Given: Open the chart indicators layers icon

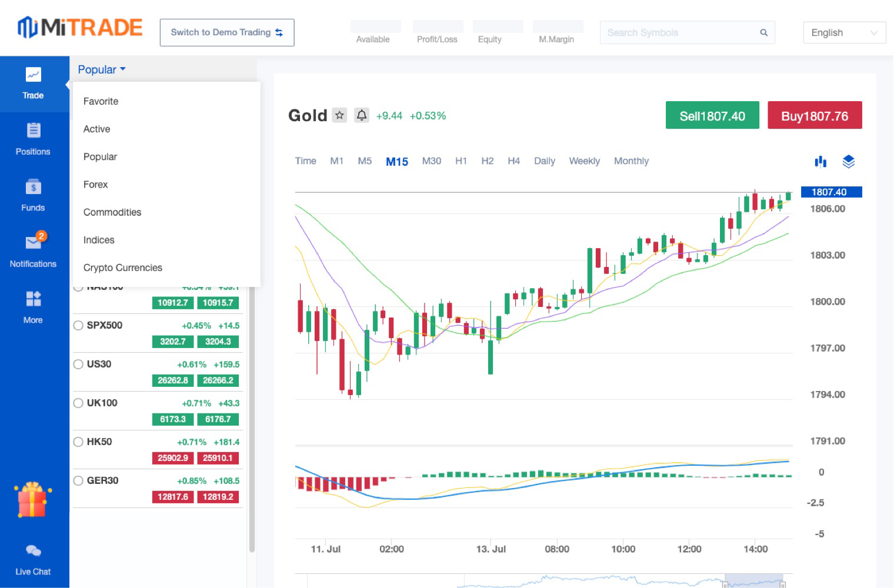Looking at the screenshot, I should 848,162.
